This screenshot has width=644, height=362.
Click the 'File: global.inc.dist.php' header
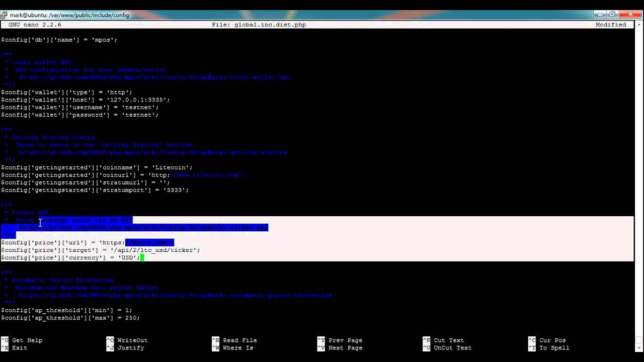tap(259, 25)
